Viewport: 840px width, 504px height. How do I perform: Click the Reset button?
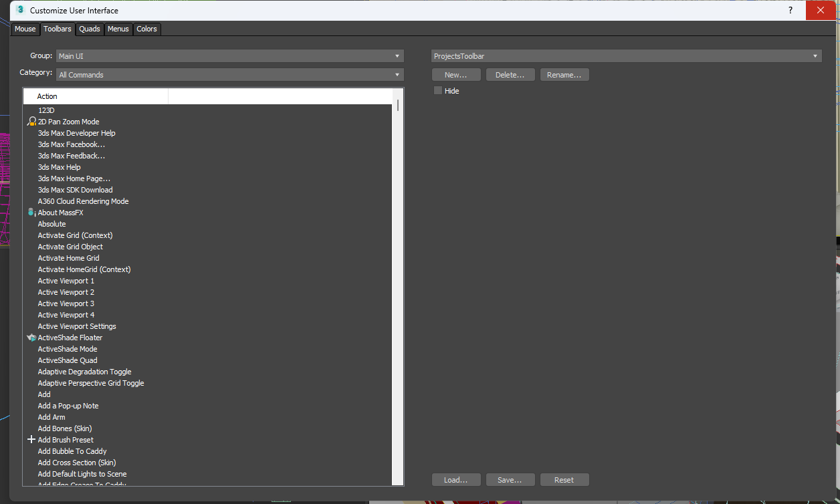(x=564, y=480)
